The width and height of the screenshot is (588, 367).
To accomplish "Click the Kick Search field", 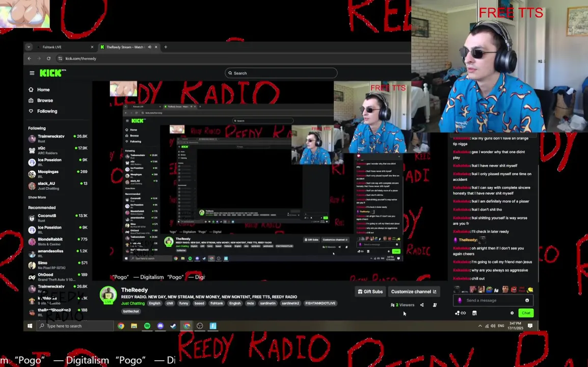I will 281,73.
